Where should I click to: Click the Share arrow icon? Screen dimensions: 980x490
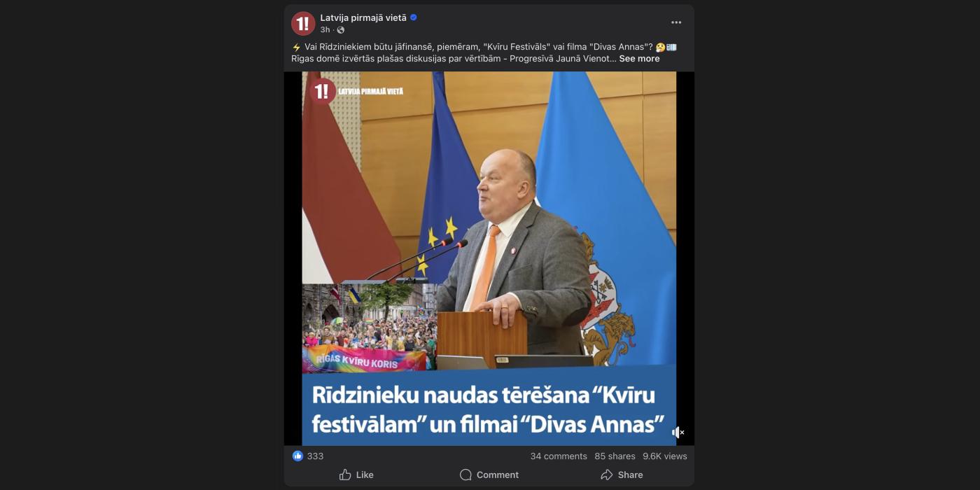pyautogui.click(x=606, y=475)
